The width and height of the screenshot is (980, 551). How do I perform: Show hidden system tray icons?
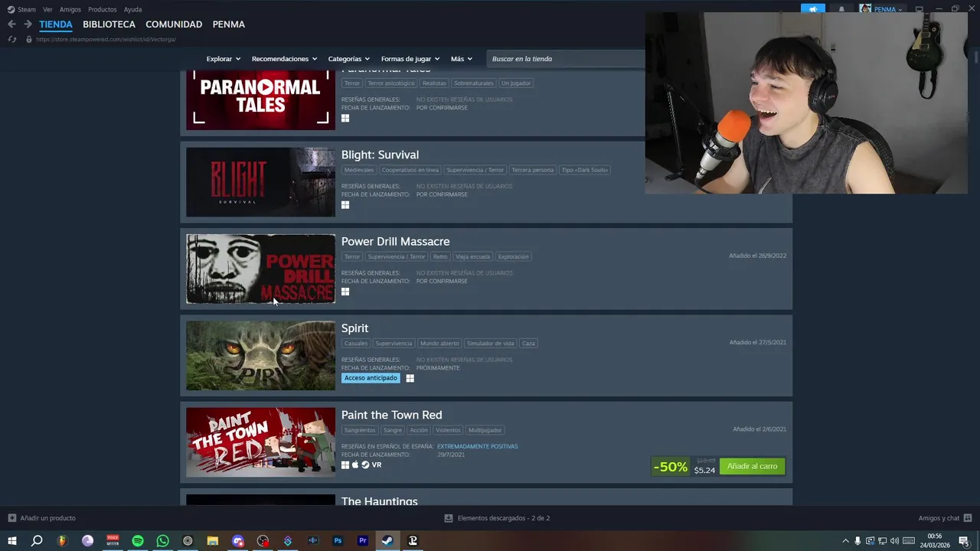click(x=845, y=541)
